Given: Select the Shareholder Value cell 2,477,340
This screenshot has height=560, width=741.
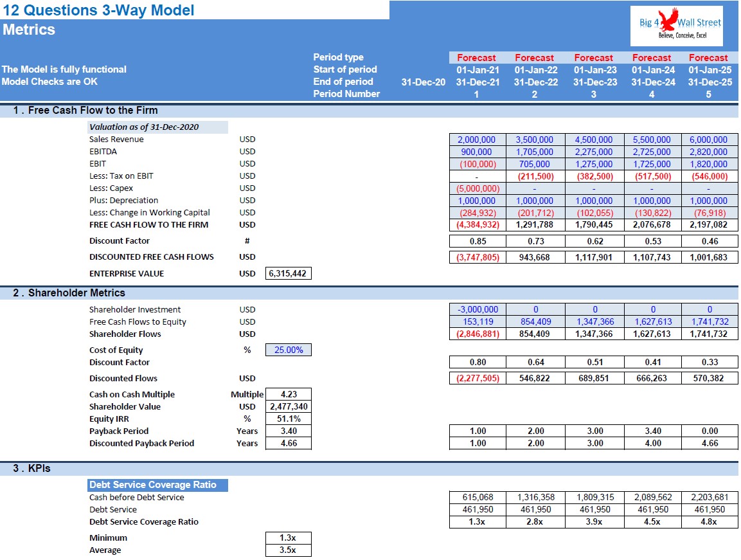Looking at the screenshot, I should point(289,406).
